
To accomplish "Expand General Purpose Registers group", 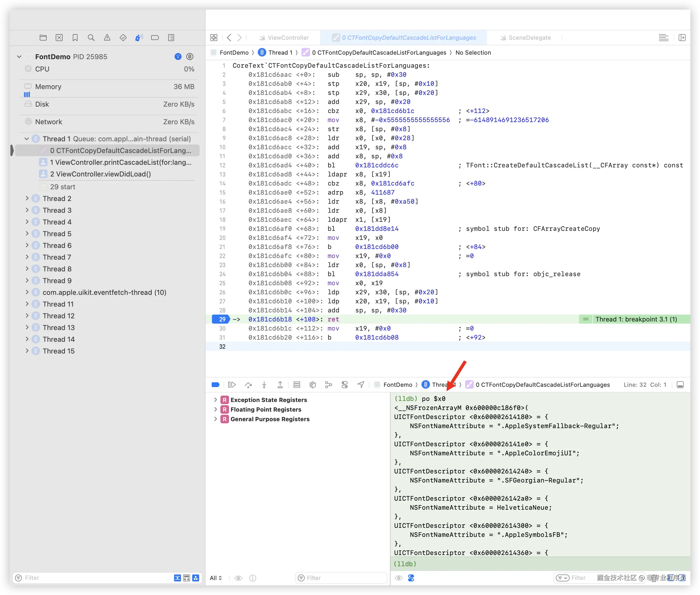I will (x=216, y=419).
